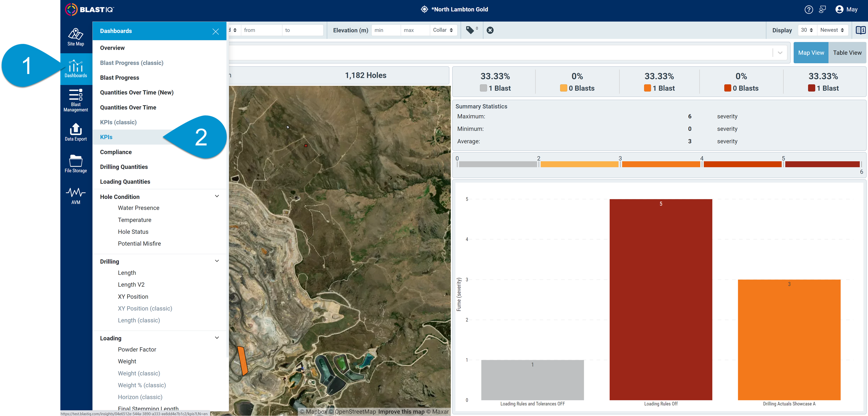Close the Dashboards panel
Screen dimensions: 868x416
tap(216, 31)
